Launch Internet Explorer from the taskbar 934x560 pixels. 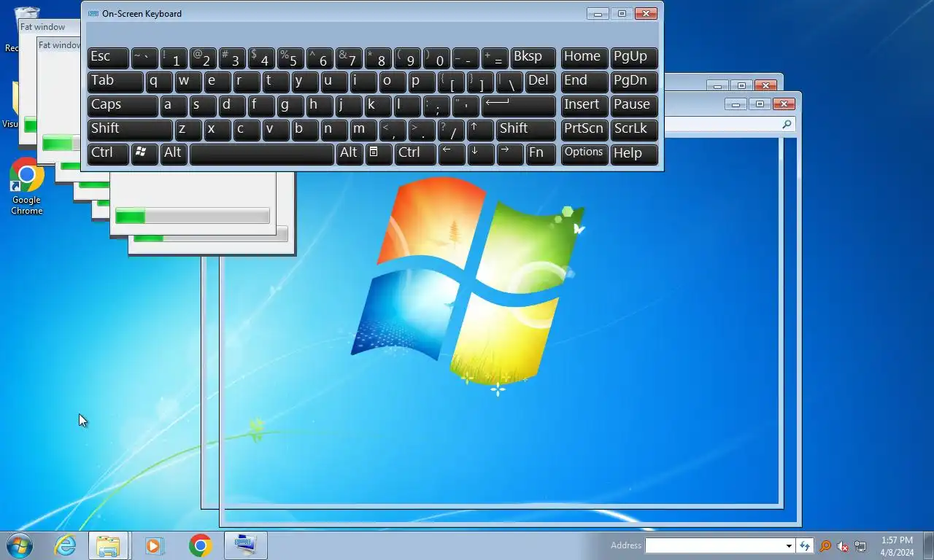click(x=66, y=545)
